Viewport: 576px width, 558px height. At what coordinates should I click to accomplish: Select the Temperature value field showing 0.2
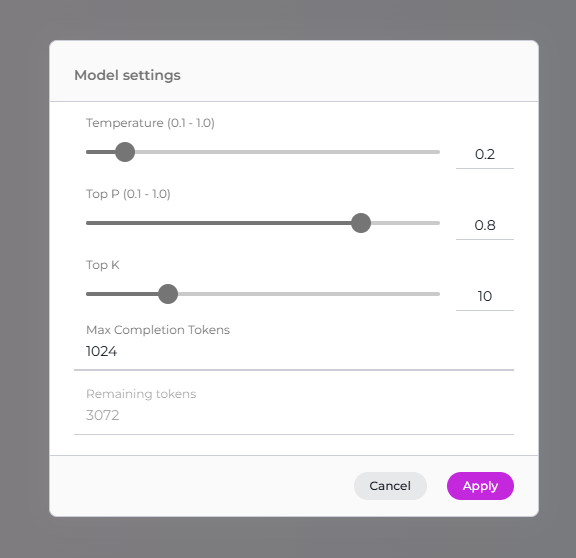[485, 154]
